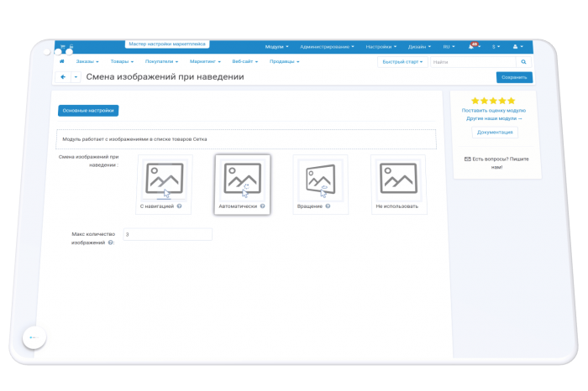
Task: Click help icon next to Вращение
Action: pyautogui.click(x=328, y=206)
